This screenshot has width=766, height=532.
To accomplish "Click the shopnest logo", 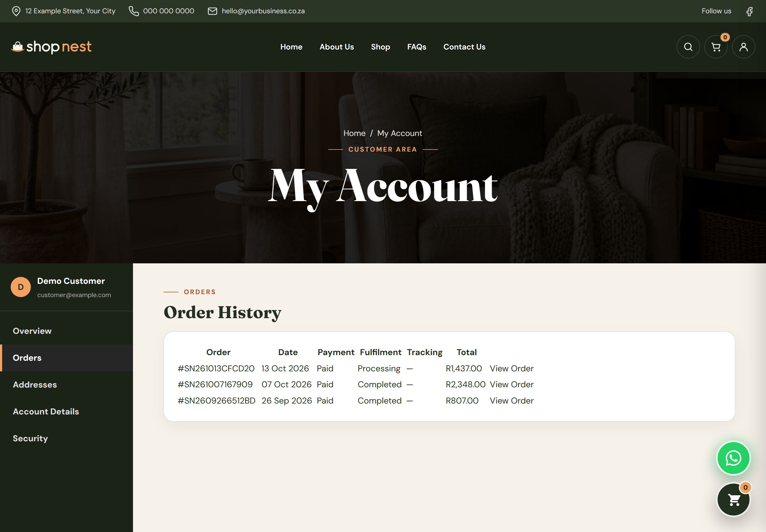I will pyautogui.click(x=51, y=47).
